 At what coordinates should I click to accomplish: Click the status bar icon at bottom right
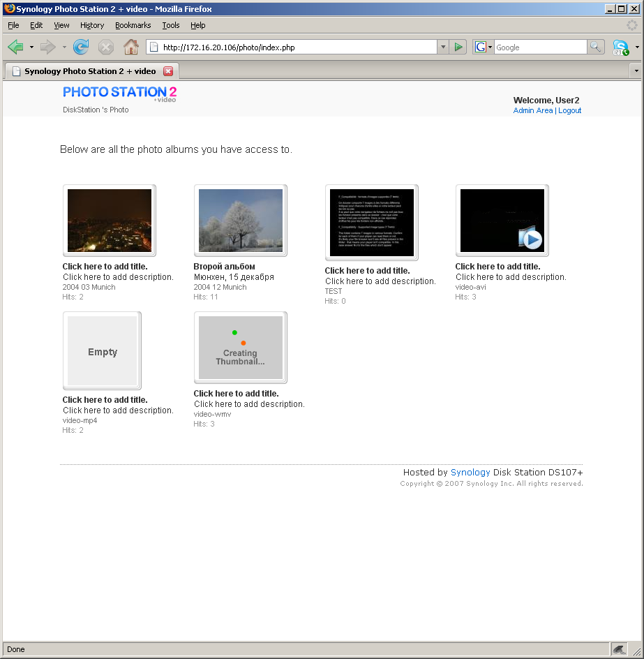click(x=618, y=649)
